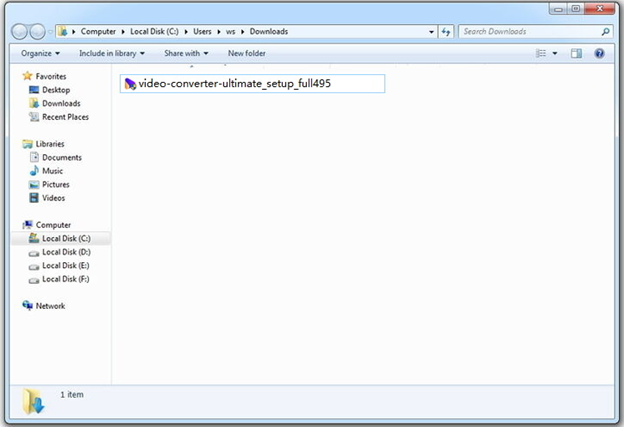Click the Libraries folder icon
Screen dimensions: 624x427
pos(27,144)
